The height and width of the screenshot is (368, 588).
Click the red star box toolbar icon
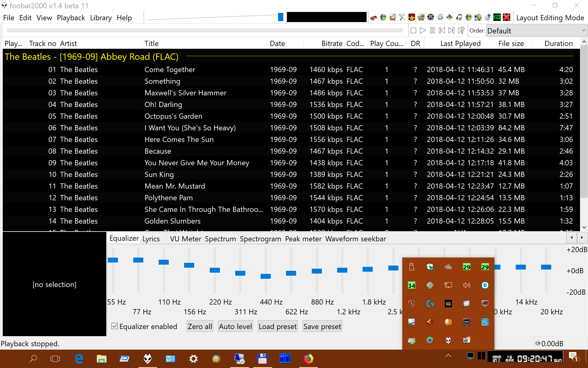[412, 17]
